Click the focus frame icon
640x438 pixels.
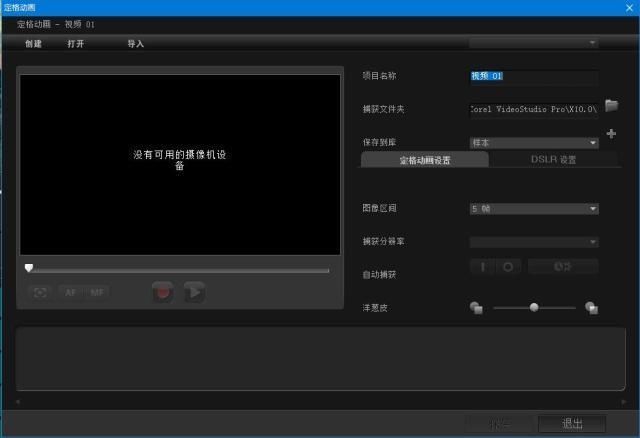pyautogui.click(x=40, y=293)
